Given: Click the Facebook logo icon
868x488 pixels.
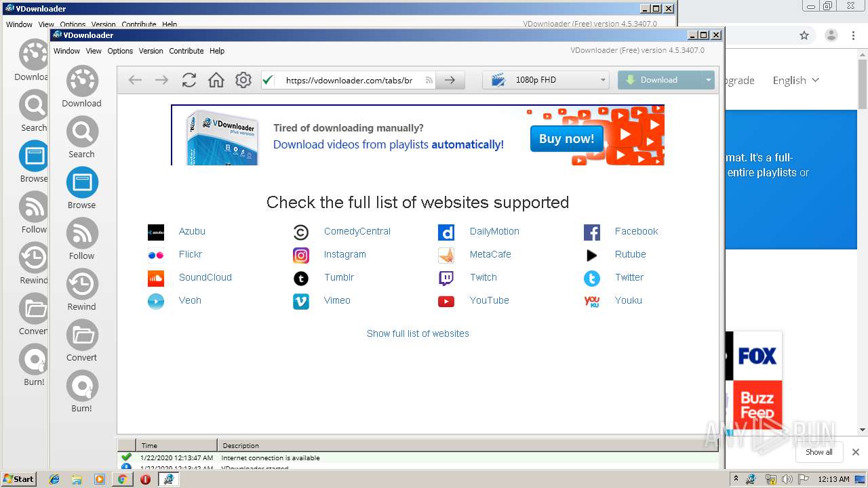Looking at the screenshot, I should tap(592, 232).
